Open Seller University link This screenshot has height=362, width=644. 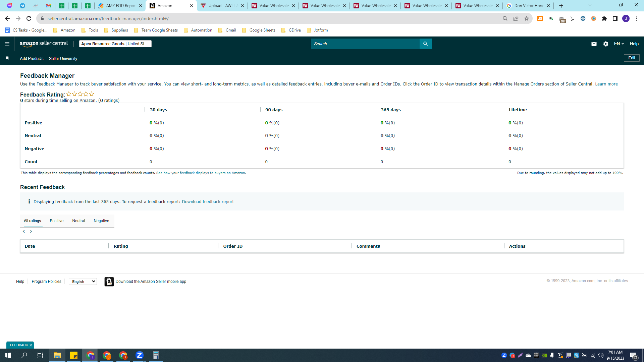click(63, 59)
